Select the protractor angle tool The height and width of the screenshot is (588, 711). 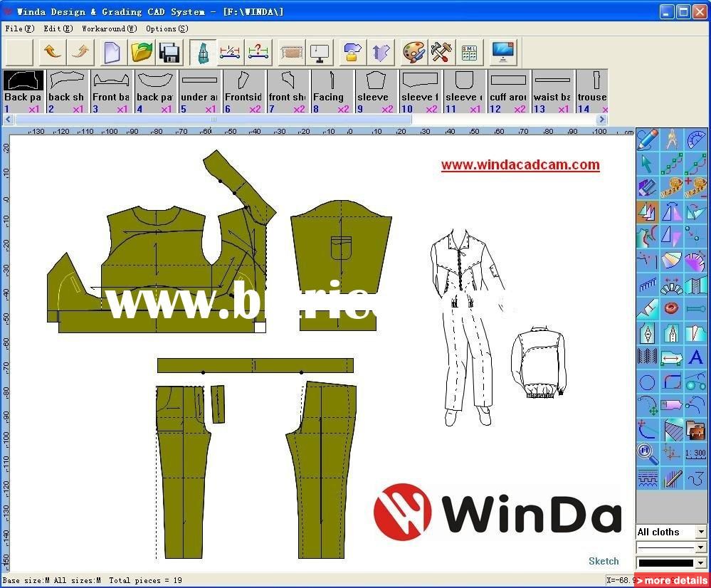point(696,140)
